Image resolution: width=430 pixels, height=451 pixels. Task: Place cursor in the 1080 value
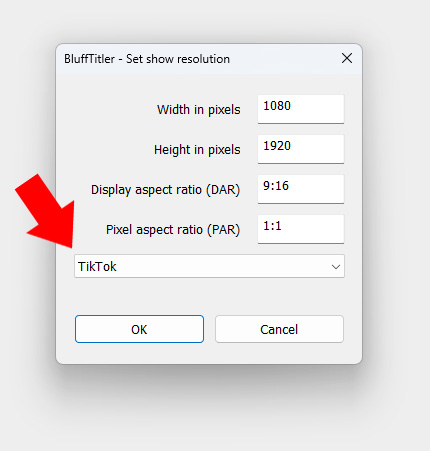277,106
